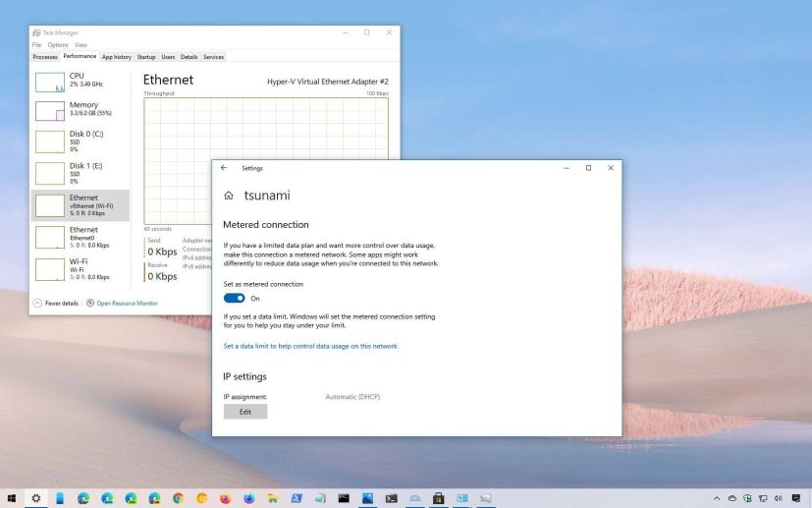Click the Edit button under IP assignment
Screen dimensions: 812x508
245,412
